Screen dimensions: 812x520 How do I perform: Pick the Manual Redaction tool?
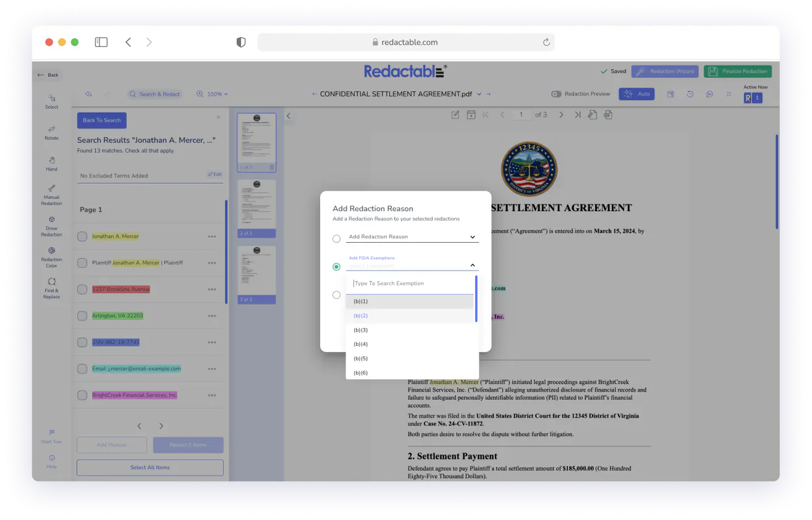click(52, 195)
